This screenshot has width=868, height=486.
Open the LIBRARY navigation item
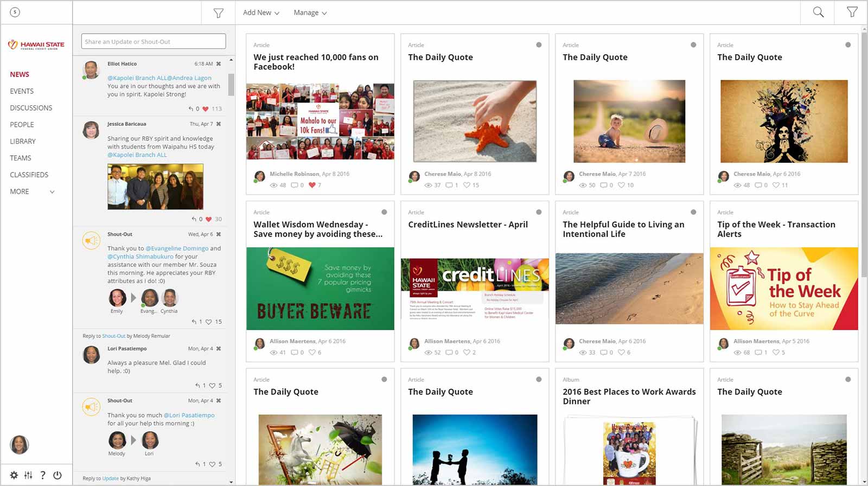pyautogui.click(x=23, y=141)
